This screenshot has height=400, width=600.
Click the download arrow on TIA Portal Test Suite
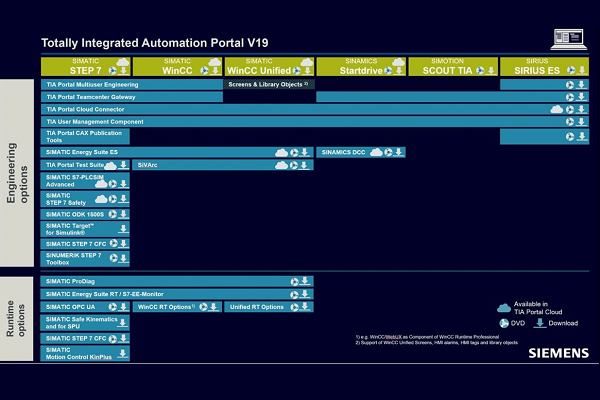pyautogui.click(x=123, y=165)
